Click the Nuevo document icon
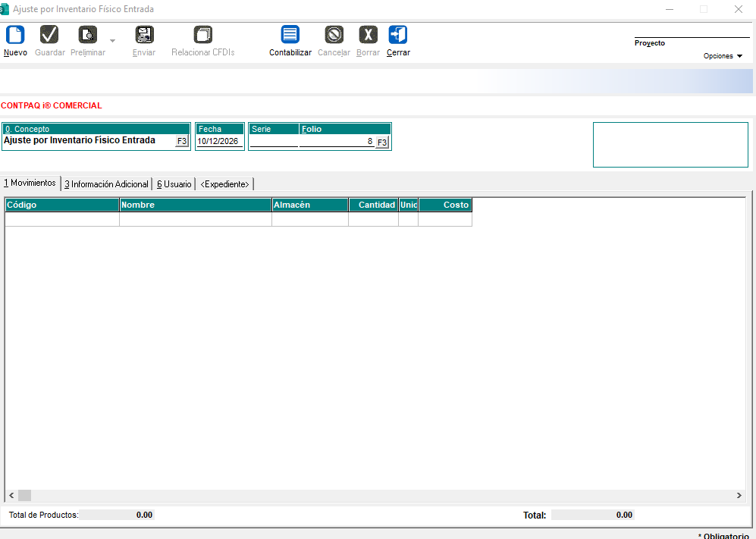756x539 pixels. (15, 35)
